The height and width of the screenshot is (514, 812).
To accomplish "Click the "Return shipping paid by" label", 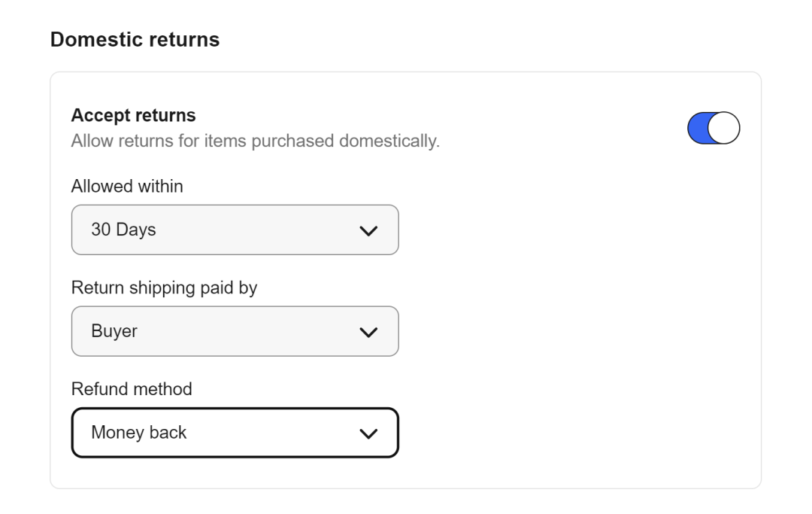I will point(164,287).
